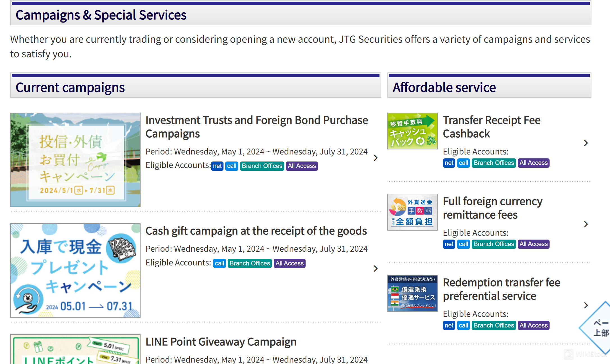Click the All Access tag under Transfer Receipt Cashback
This screenshot has width=610, height=364.
(533, 163)
